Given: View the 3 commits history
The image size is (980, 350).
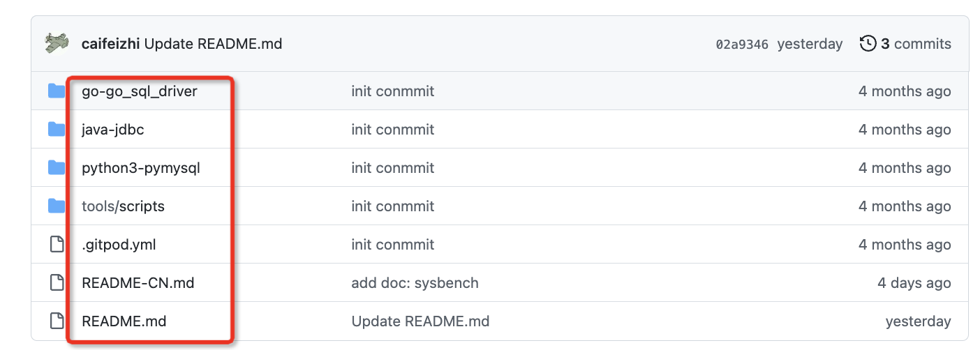Looking at the screenshot, I should (x=915, y=44).
